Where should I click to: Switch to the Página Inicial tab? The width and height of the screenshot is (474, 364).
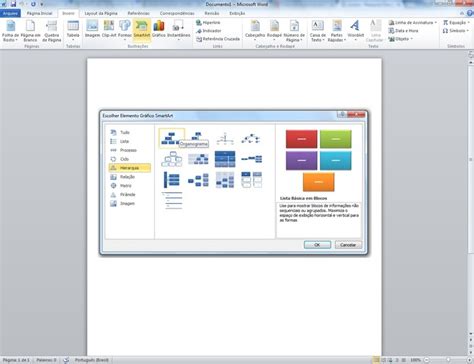39,13
